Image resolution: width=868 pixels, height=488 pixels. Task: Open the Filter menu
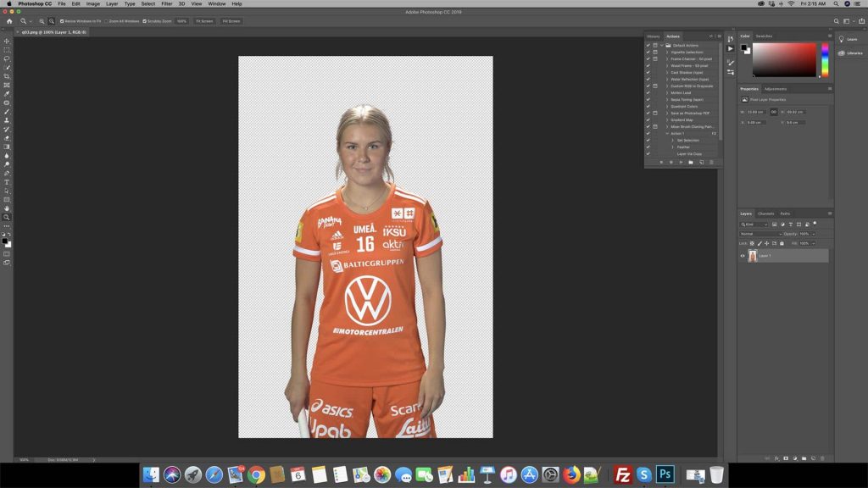click(167, 4)
